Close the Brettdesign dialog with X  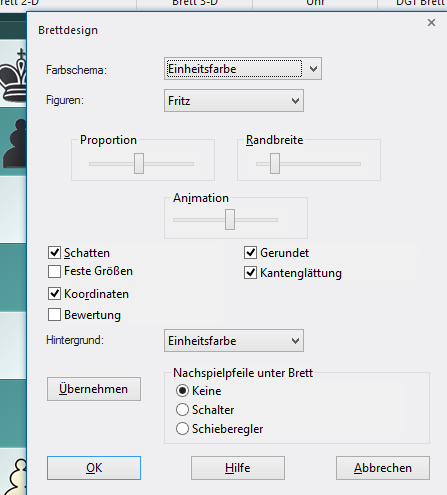431,23
